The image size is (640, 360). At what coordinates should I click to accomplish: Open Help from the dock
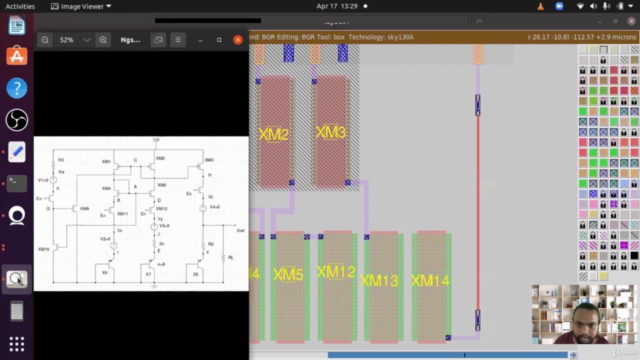17,88
